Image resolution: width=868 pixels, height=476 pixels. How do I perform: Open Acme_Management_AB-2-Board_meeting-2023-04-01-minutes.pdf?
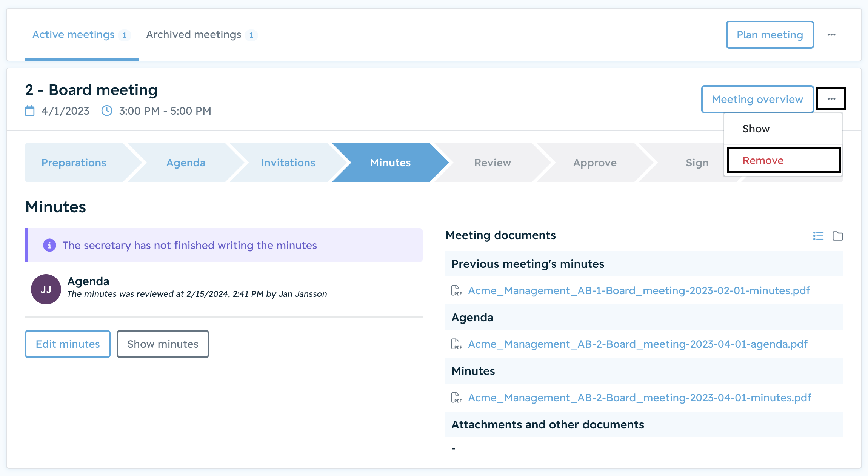[640, 398]
